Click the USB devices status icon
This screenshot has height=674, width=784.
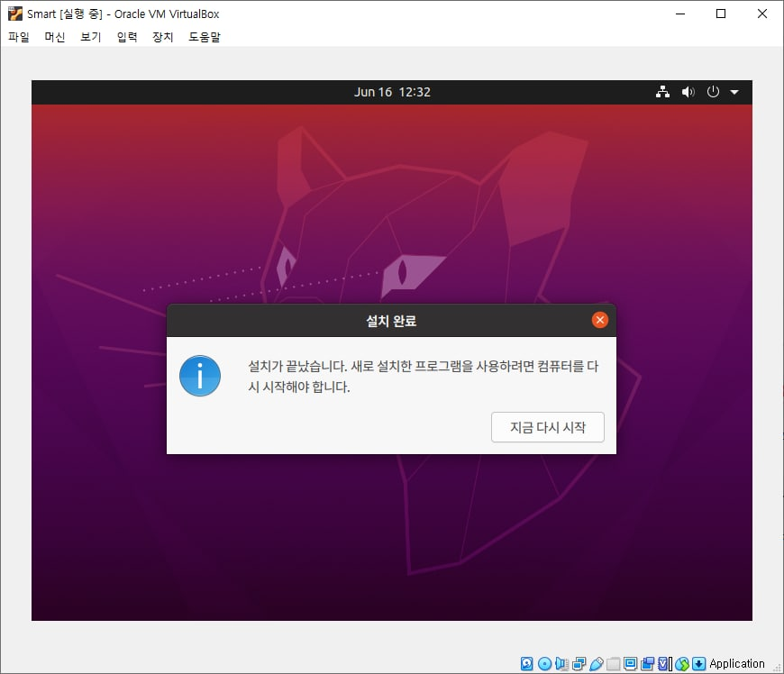coord(596,663)
